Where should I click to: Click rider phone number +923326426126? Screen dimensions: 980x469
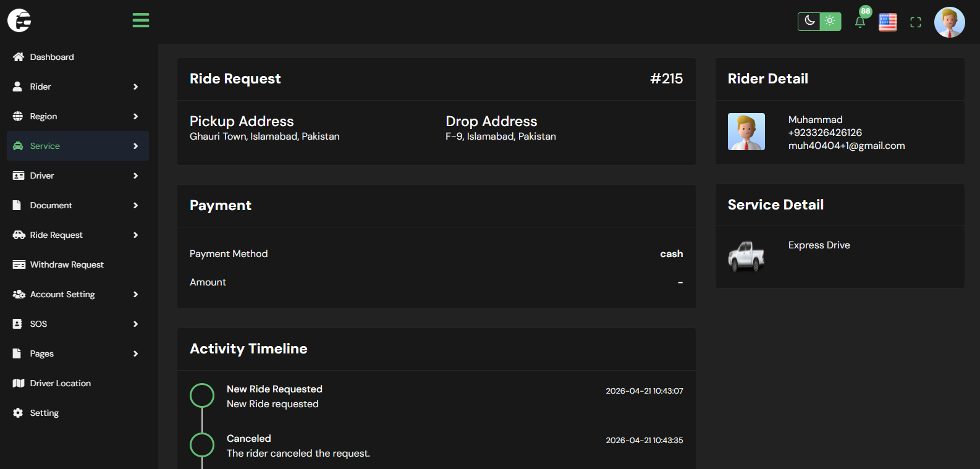[825, 132]
